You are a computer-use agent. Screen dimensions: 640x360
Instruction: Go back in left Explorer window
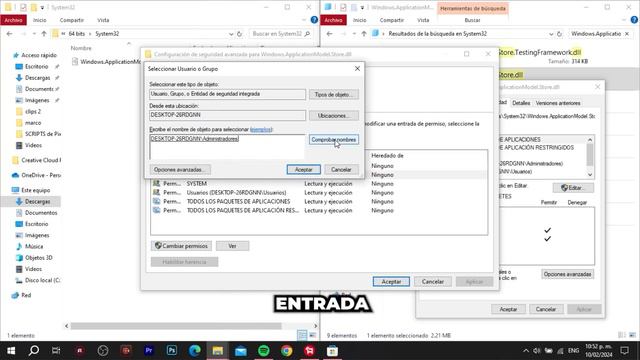(x=9, y=34)
